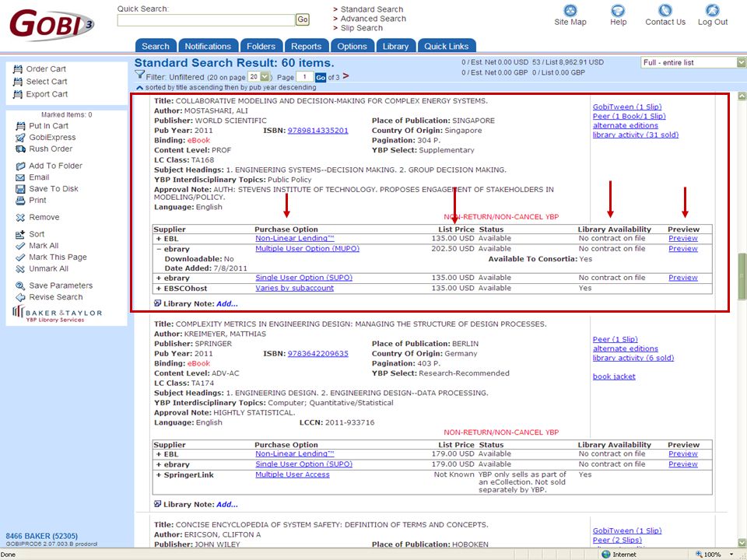Expand the SpringerLink supplier row
This screenshot has height=560, width=747.
(159, 475)
